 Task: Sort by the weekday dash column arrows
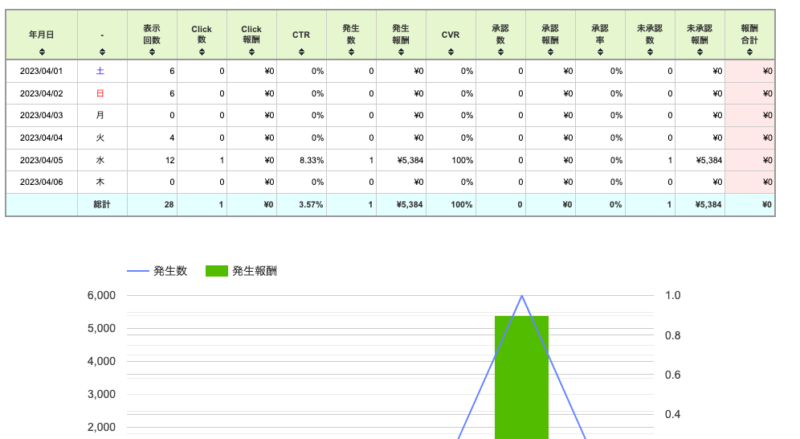point(102,52)
